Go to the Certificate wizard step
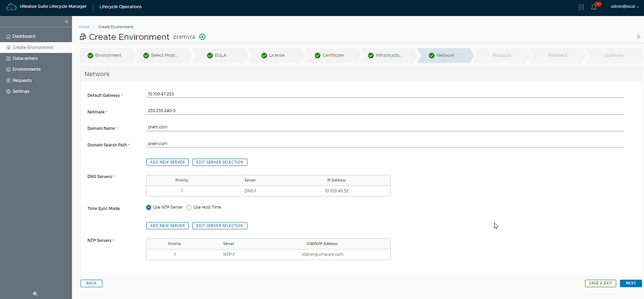This screenshot has height=299, width=644. (x=333, y=55)
